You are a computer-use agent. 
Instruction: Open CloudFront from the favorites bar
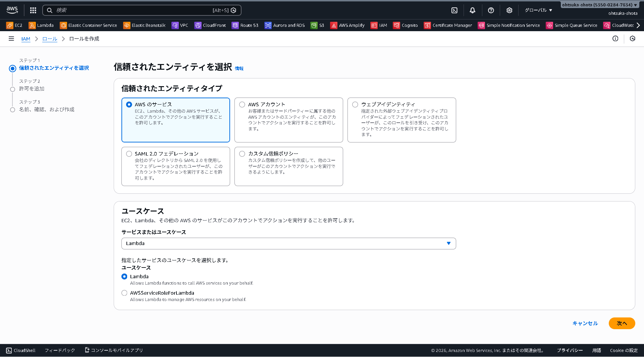point(210,25)
